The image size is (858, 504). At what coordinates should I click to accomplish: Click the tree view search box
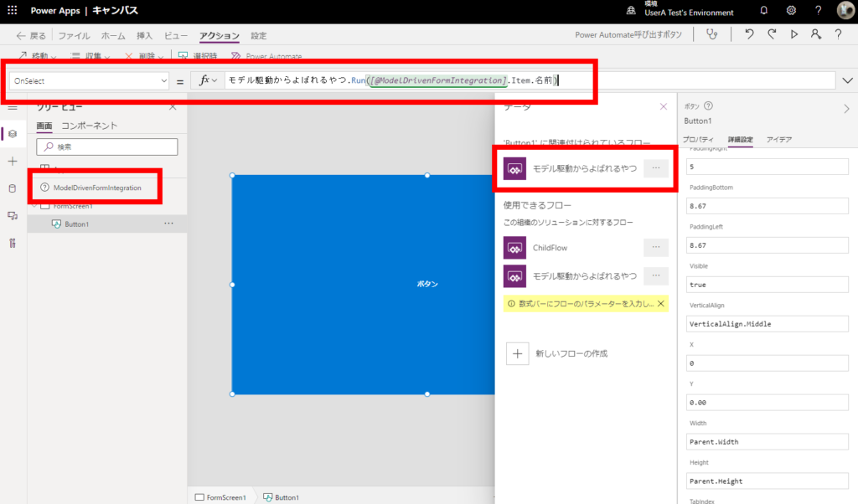click(107, 147)
